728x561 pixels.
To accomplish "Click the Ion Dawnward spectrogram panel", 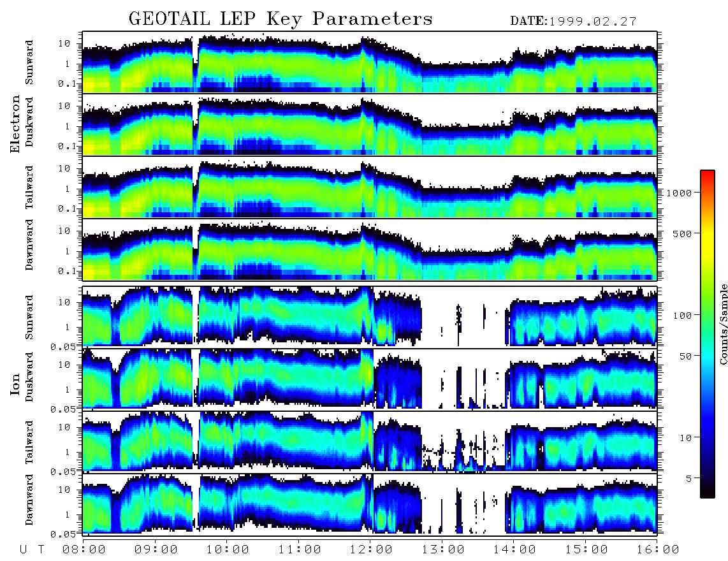I will click(x=370, y=504).
